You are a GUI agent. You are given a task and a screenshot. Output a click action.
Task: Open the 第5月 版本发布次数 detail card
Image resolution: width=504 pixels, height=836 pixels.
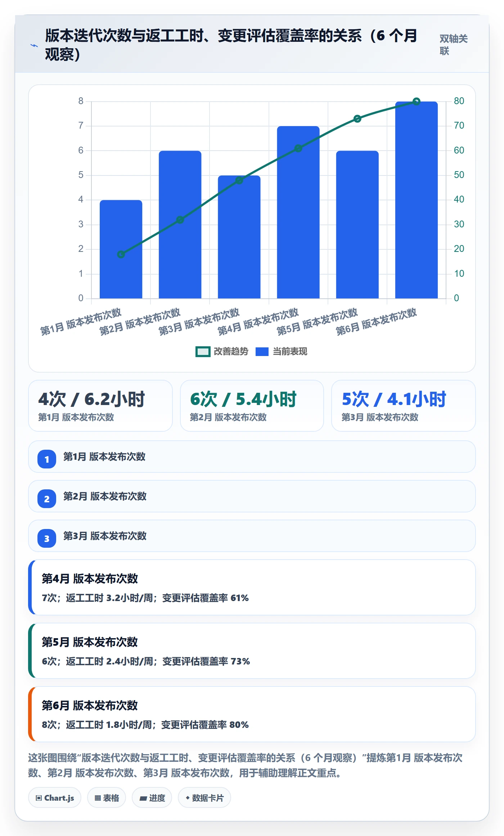[x=252, y=651]
